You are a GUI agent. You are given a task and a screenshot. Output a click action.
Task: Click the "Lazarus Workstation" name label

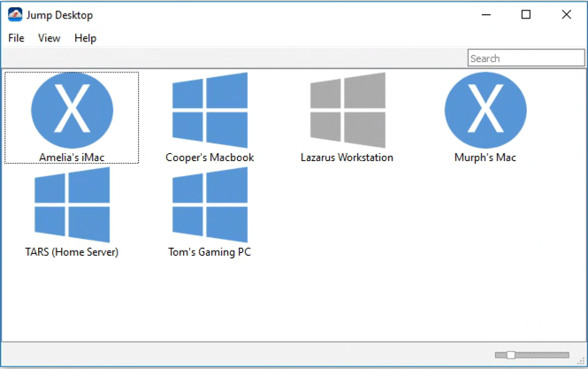point(347,158)
